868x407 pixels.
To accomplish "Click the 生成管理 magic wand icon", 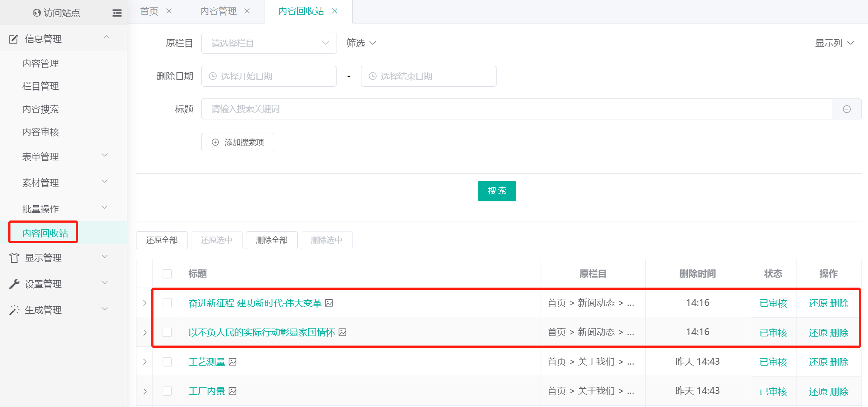I will tap(14, 310).
